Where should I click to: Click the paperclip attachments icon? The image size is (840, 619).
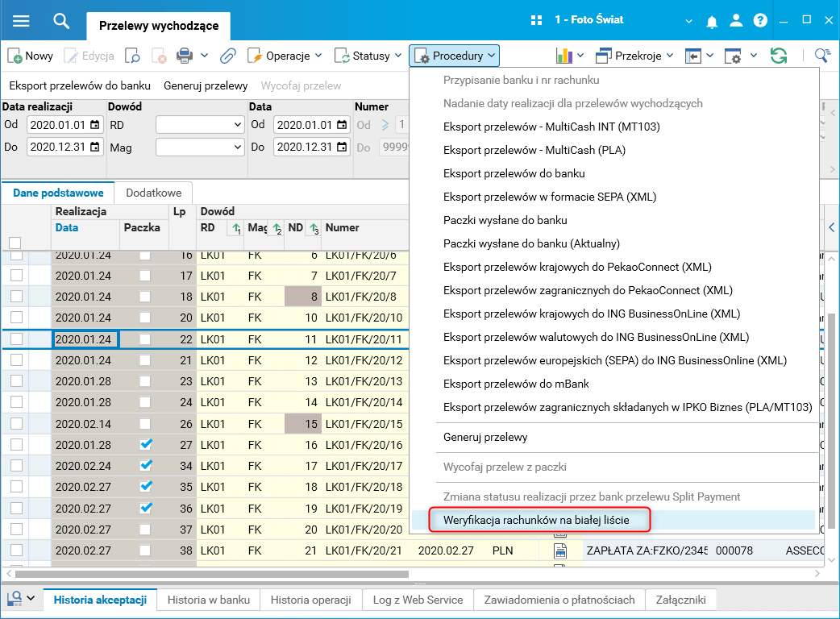point(227,56)
